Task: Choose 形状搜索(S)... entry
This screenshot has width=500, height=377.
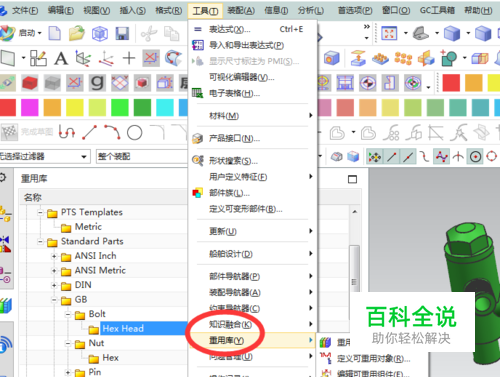Action: [x=252, y=161]
